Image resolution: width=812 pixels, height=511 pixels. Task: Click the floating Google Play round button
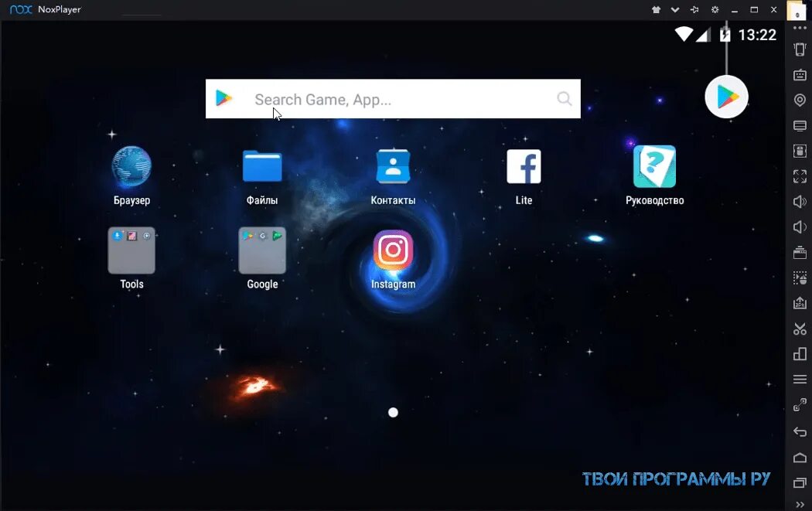(727, 97)
